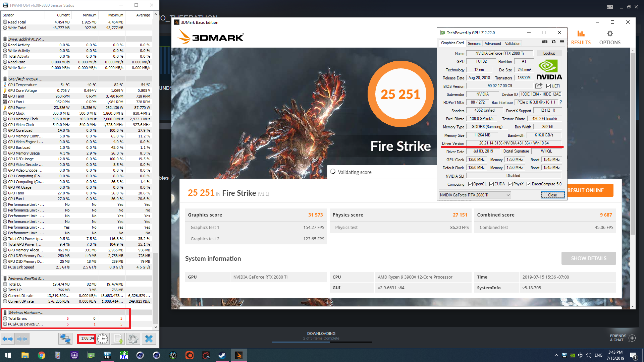
Task: Click the Combined score value 9 687
Action: [x=606, y=215]
